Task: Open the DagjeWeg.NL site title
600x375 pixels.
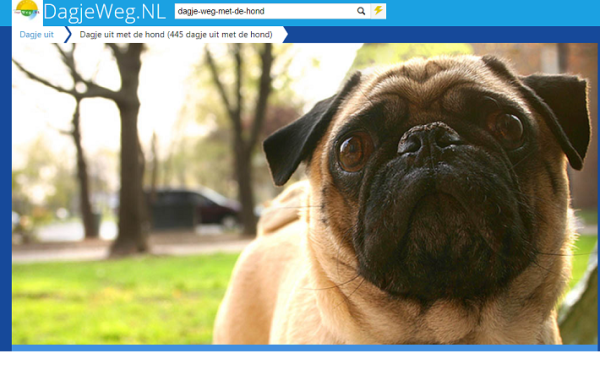Action: pos(104,12)
